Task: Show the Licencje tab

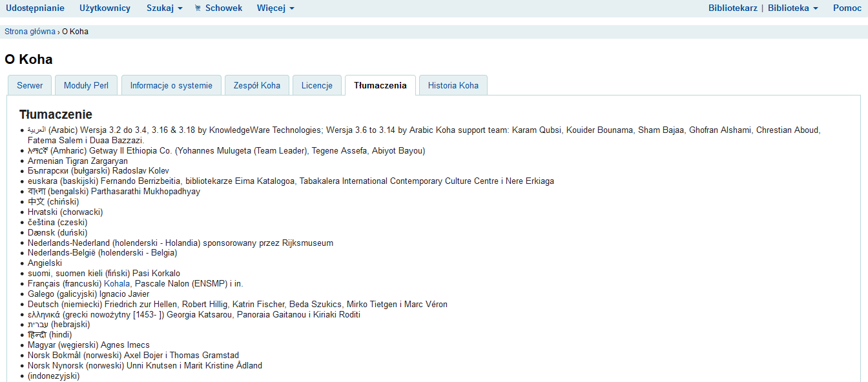Action: [316, 85]
